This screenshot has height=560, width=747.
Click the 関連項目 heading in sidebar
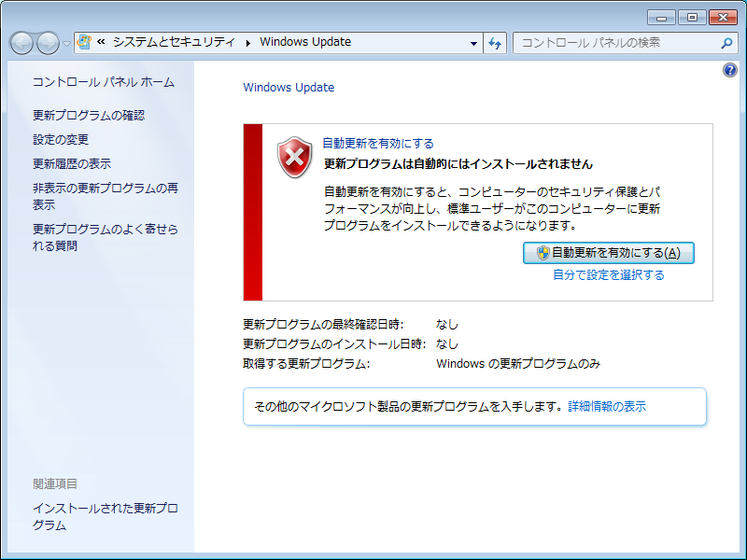tap(55, 483)
